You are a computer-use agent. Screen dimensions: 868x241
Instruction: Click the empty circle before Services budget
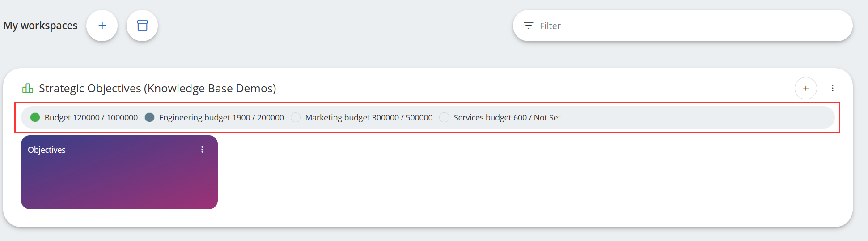tap(444, 117)
